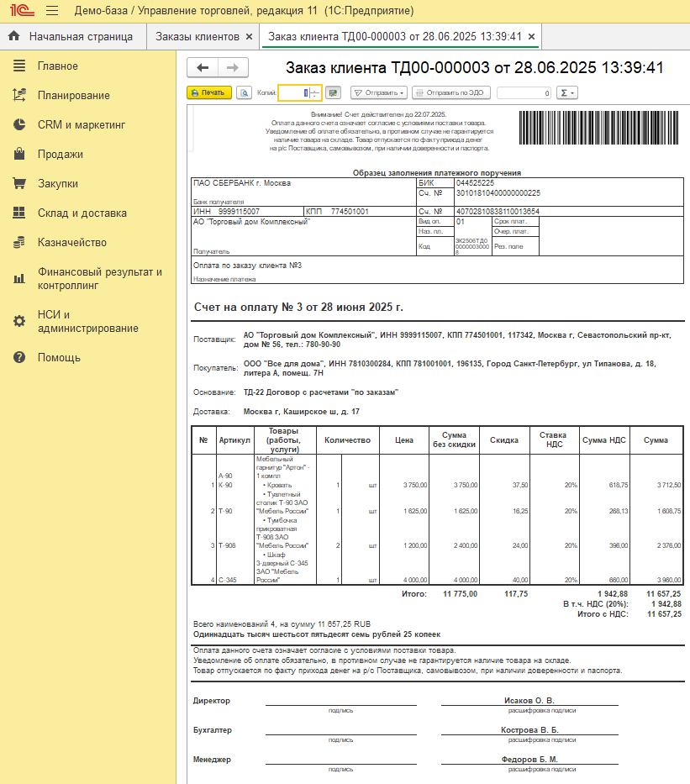This screenshot has height=784, width=690.
Task: Open НСИ и администрирование section
Action: pos(88,322)
